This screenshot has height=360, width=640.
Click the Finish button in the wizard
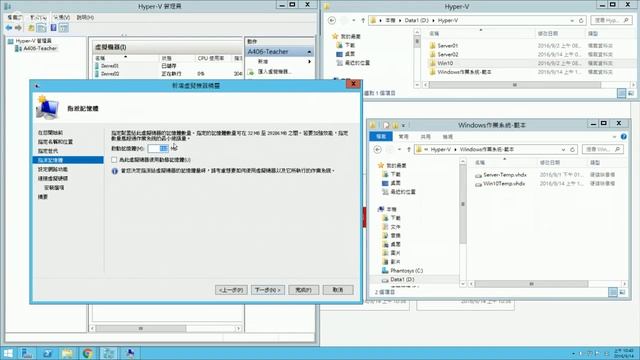[303, 290]
